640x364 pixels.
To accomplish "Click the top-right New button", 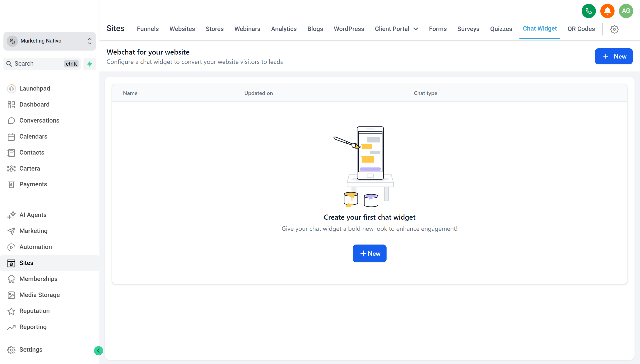I will 613,56.
